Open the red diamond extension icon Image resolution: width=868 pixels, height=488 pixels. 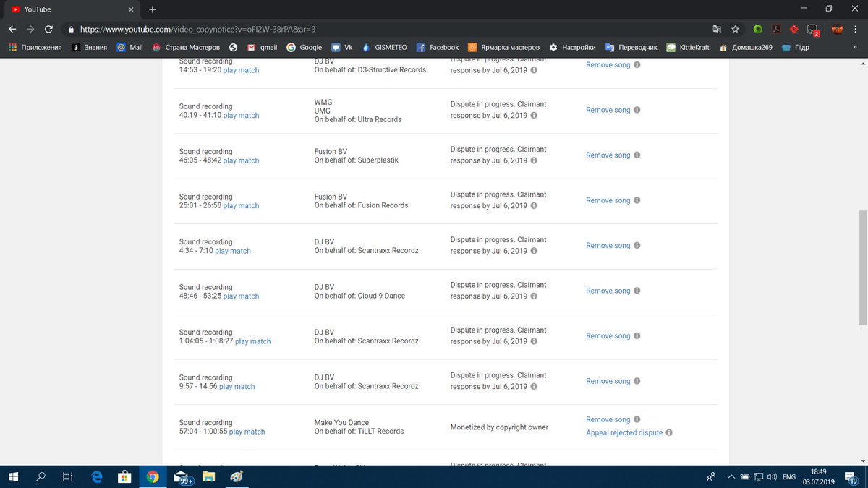click(793, 30)
